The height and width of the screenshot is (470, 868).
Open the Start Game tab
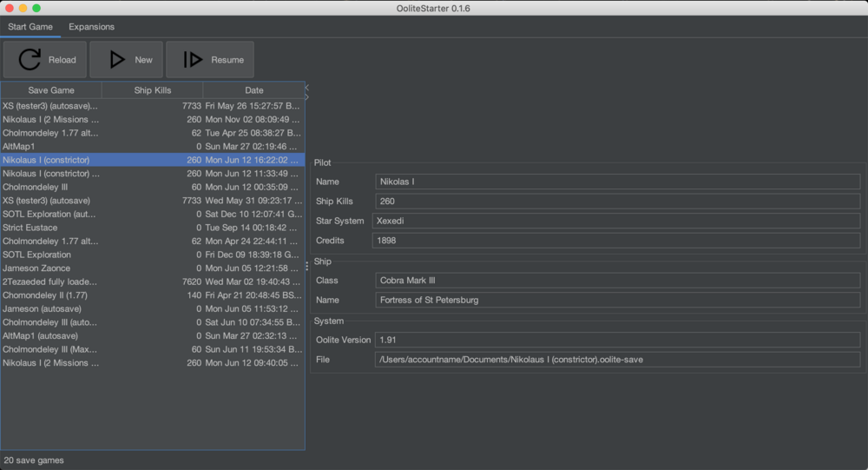(x=30, y=27)
